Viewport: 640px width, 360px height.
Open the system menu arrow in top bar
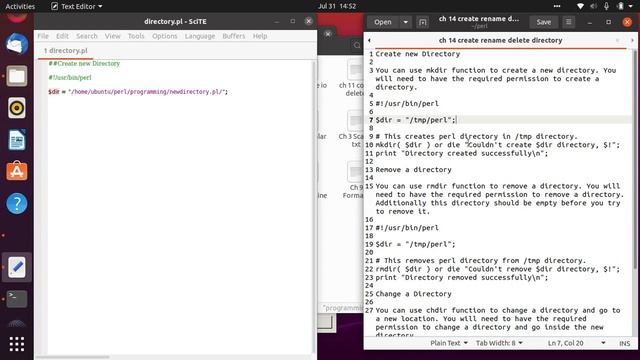point(631,6)
